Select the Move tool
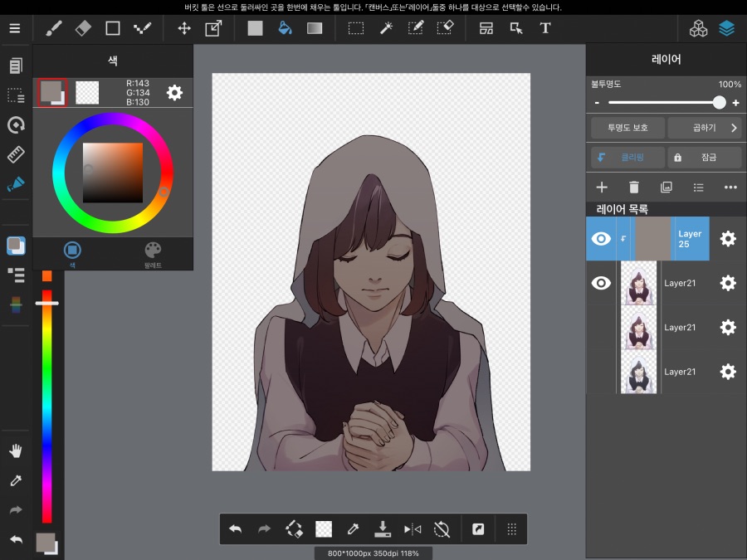The height and width of the screenshot is (560, 747). pos(183,27)
